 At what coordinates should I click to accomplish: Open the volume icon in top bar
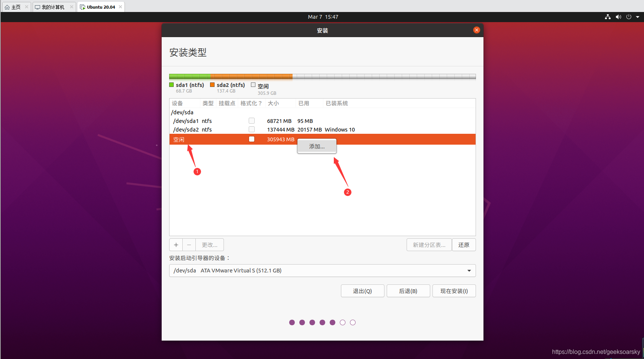(618, 17)
